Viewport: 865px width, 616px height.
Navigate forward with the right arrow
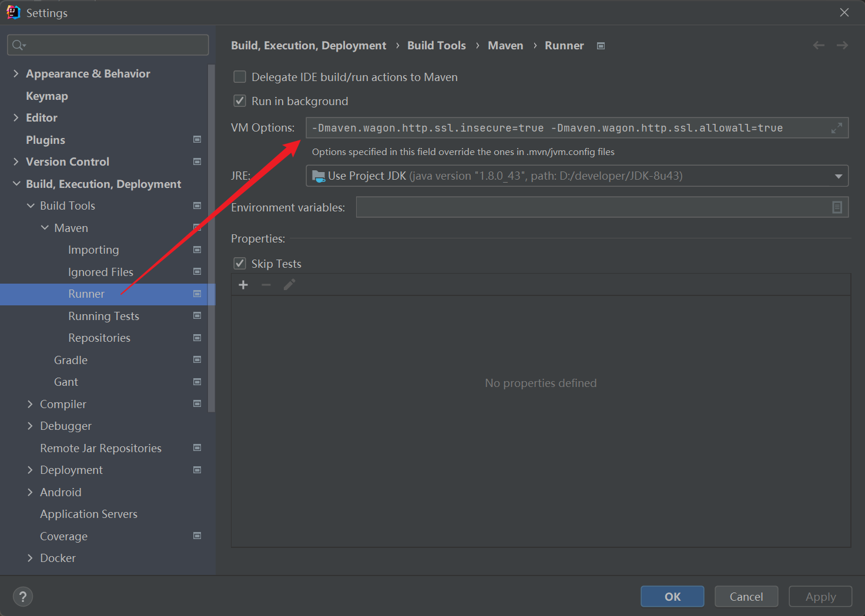click(842, 45)
